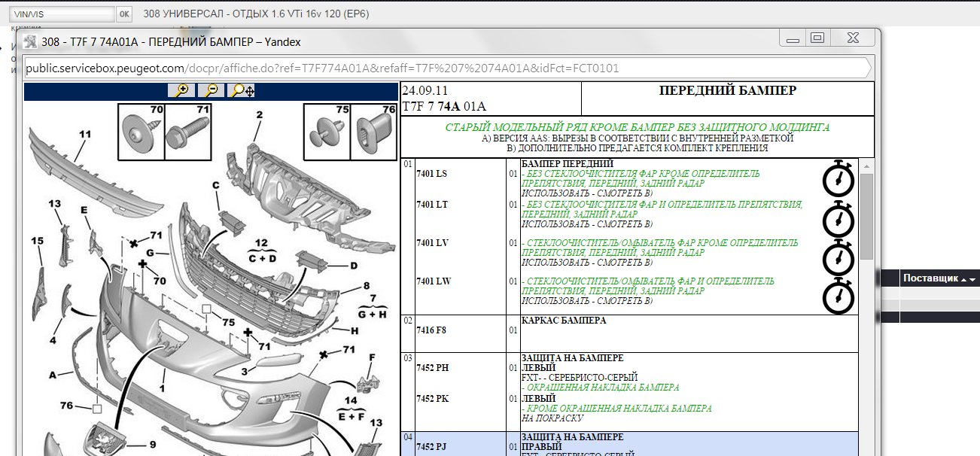This screenshot has width=980, height=456.
Task: Click the stopwatch icon for 7401 LT
Action: point(838,220)
